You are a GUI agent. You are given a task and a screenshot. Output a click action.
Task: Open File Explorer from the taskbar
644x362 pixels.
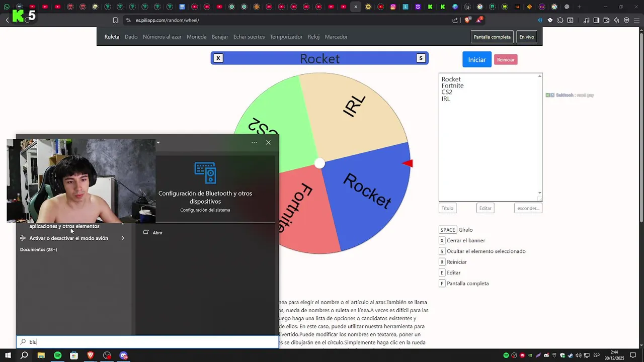tap(41, 355)
